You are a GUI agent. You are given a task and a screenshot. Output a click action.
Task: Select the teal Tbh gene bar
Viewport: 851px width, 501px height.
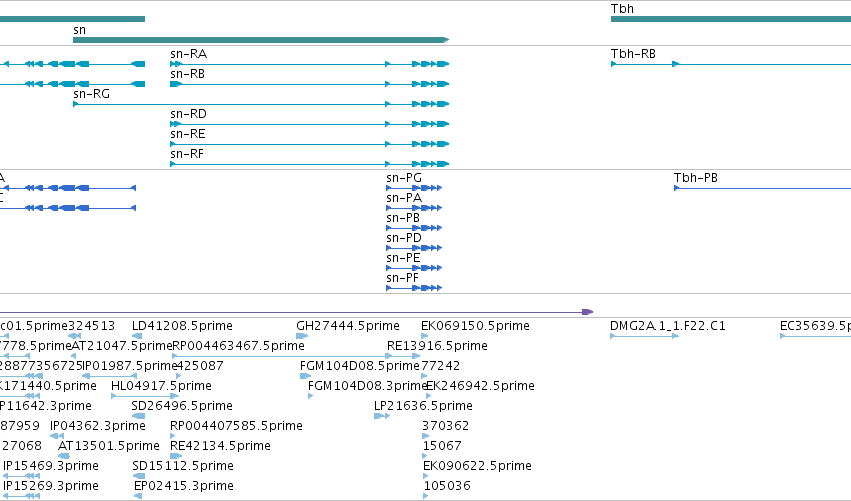pos(731,19)
